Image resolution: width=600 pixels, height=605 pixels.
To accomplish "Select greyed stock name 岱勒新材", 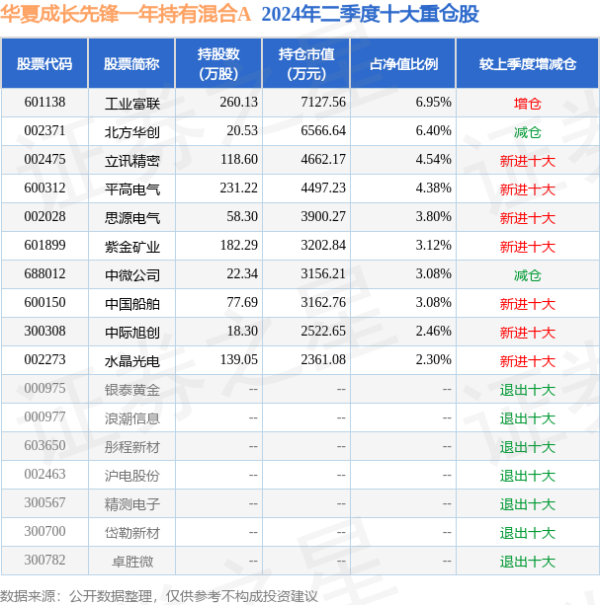I will (132, 532).
